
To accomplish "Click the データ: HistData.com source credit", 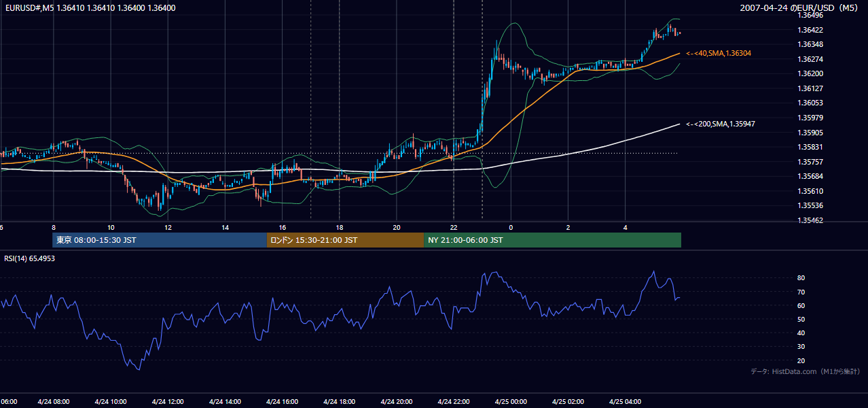I will click(806, 371).
